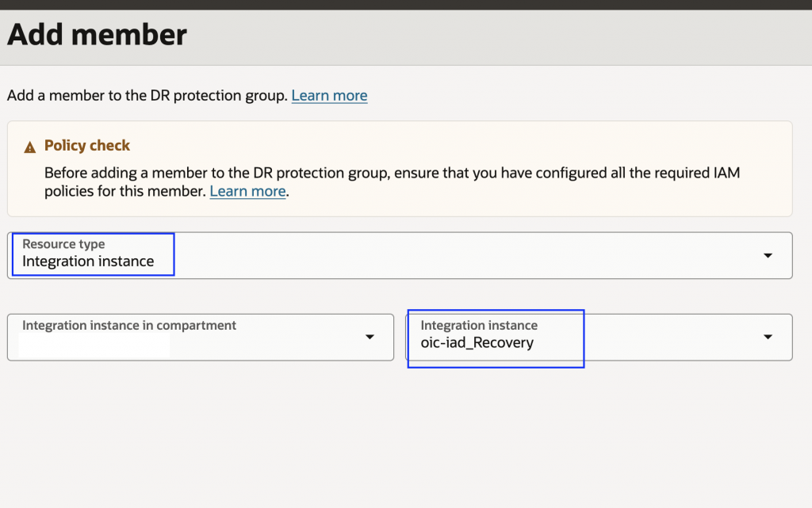The image size is (812, 508).
Task: Open Learn more link beside DR protection group description
Action: (x=329, y=96)
